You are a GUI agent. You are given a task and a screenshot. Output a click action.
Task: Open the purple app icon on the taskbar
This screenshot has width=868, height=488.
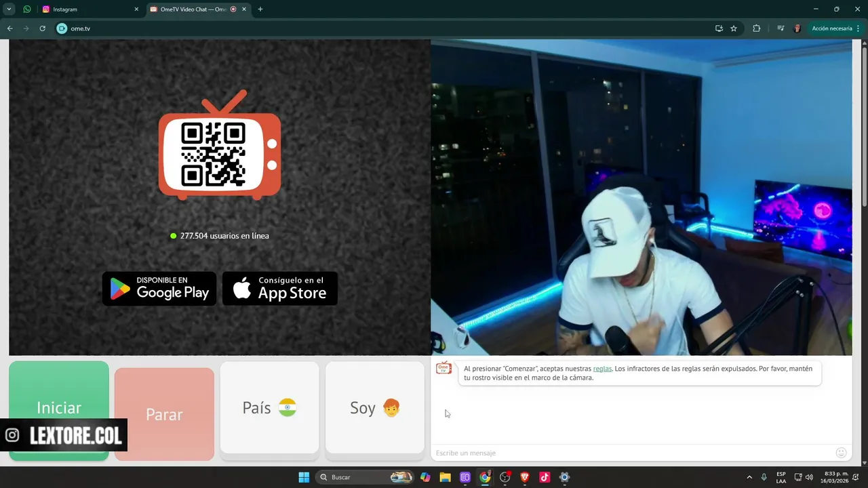click(x=465, y=477)
